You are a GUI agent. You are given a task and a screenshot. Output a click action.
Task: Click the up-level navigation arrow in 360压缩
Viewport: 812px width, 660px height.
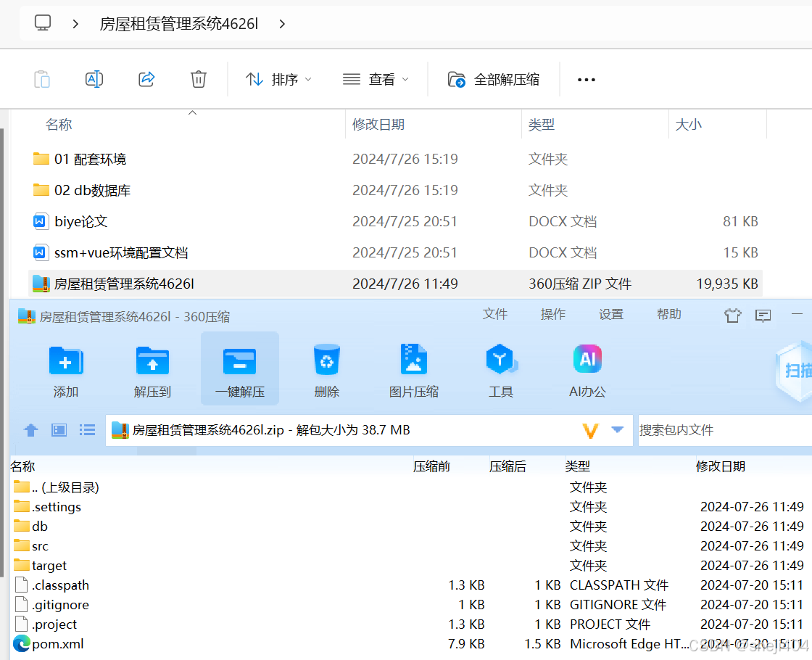[x=30, y=430]
